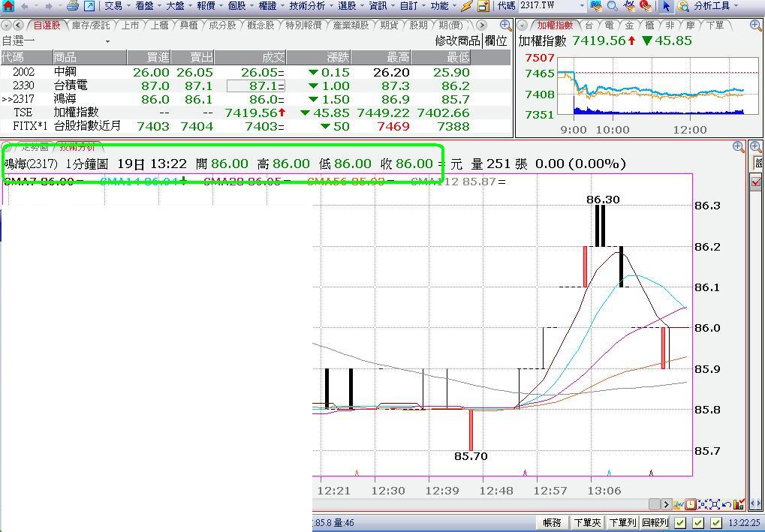Click the colorful indicator chart icon under chart
765x532 pixels.
pyautogui.click(x=679, y=504)
